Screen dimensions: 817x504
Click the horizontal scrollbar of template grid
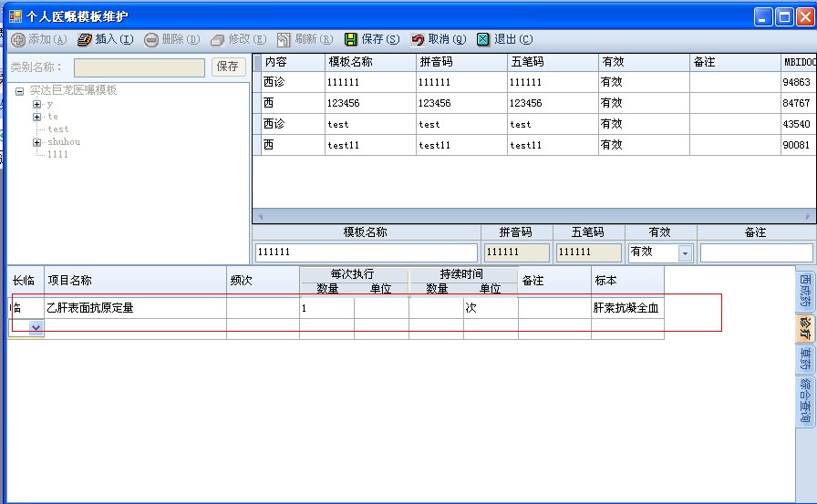pos(534,216)
